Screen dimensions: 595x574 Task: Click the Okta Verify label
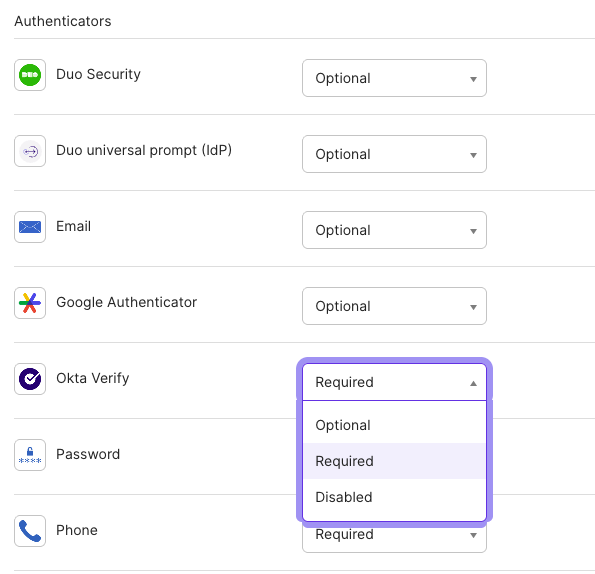93,378
